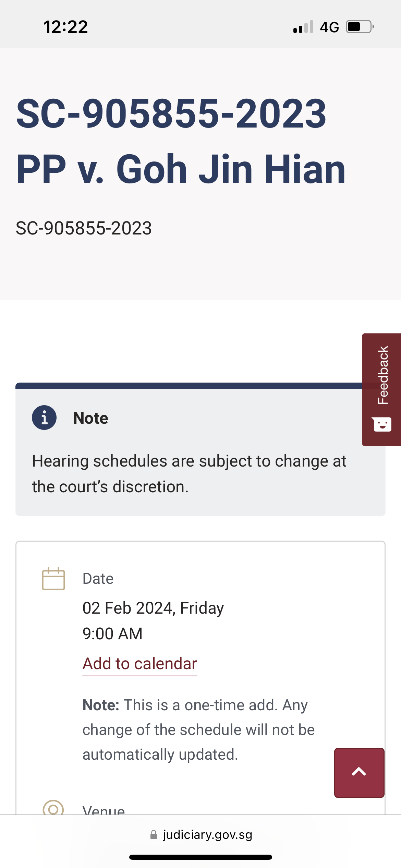Tap the battery icon in status bar

[359, 27]
